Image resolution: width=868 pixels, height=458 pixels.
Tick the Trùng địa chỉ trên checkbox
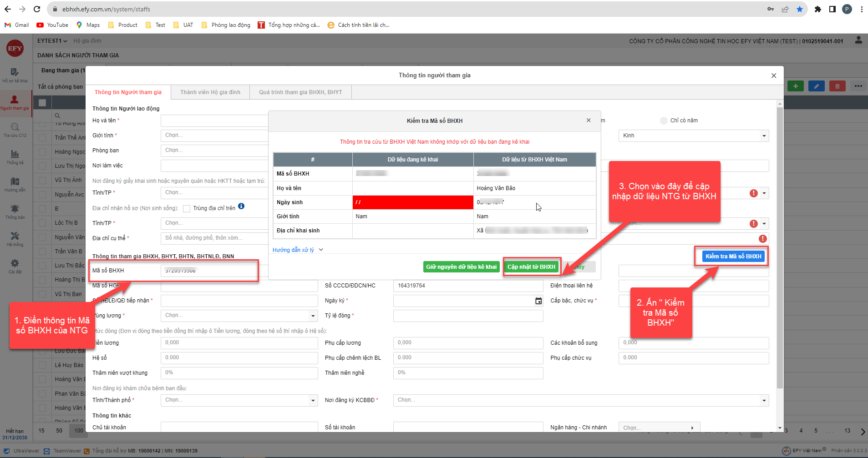[187, 208]
